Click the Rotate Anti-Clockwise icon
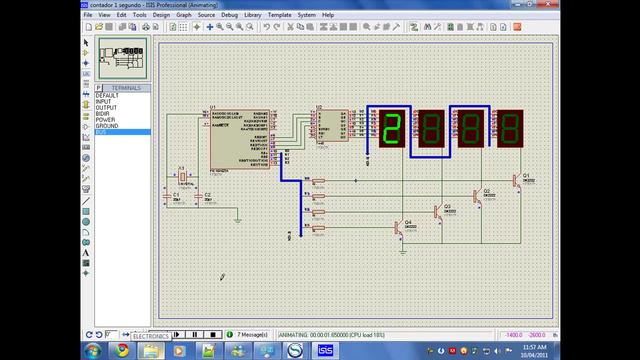The width and height of the screenshot is (640, 360). [99, 335]
